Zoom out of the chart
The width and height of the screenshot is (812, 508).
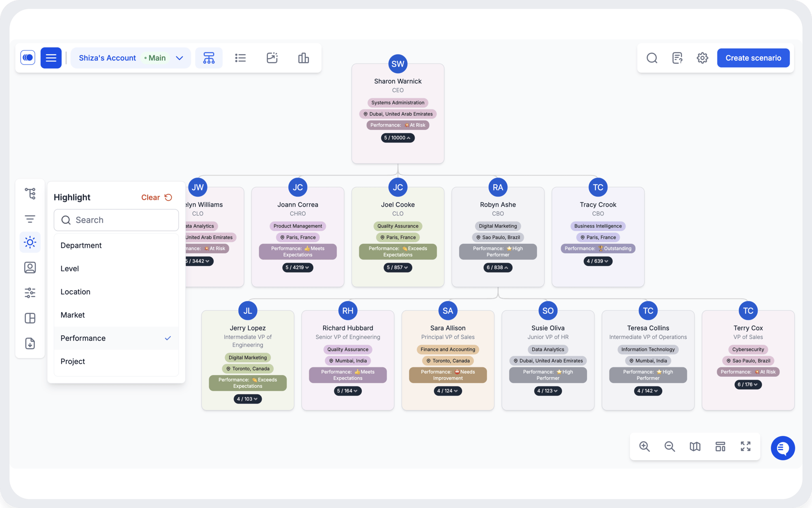coord(669,447)
